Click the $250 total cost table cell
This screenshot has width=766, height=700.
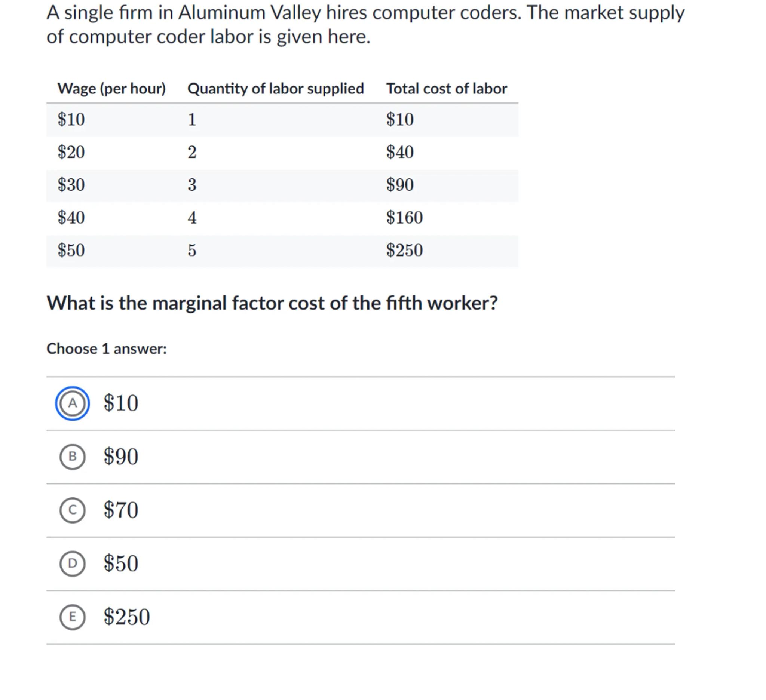point(404,250)
